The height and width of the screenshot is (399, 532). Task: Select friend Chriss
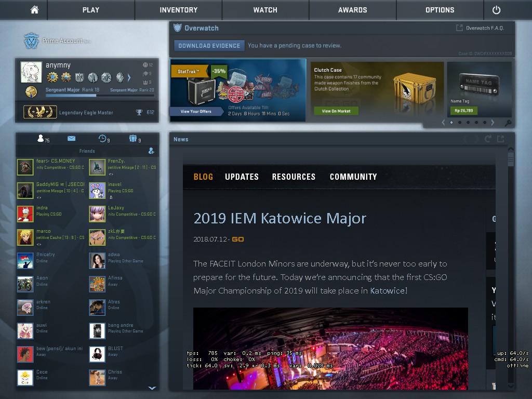click(123, 378)
